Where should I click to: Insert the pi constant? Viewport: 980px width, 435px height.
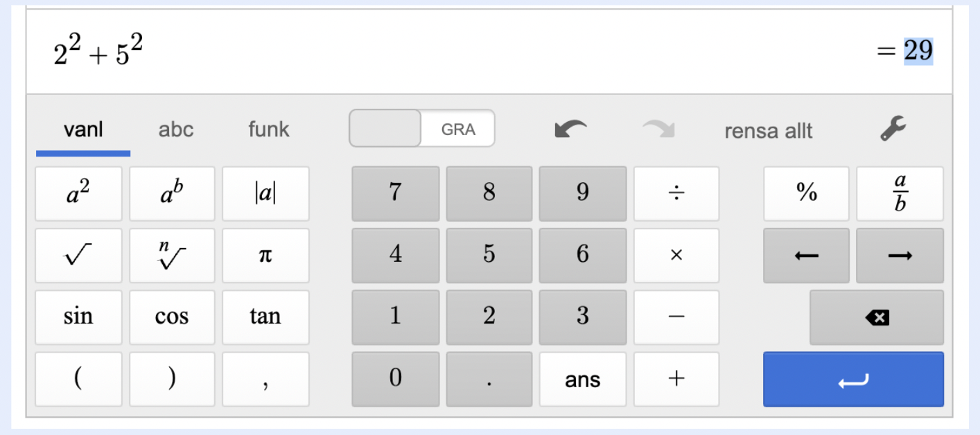[265, 256]
